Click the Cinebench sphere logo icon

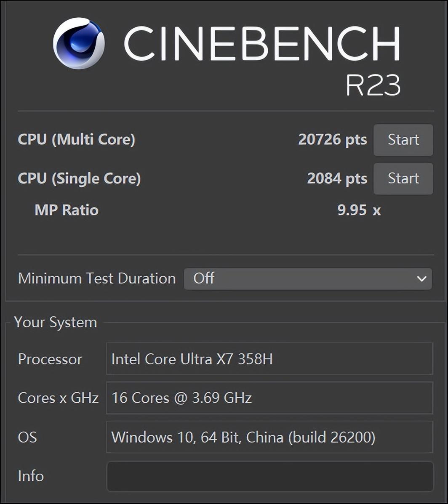(x=79, y=44)
